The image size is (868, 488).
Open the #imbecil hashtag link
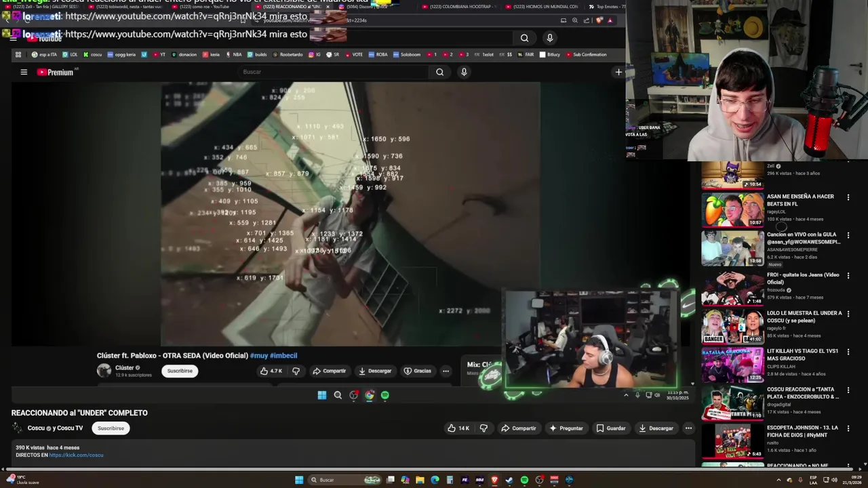tap(283, 355)
